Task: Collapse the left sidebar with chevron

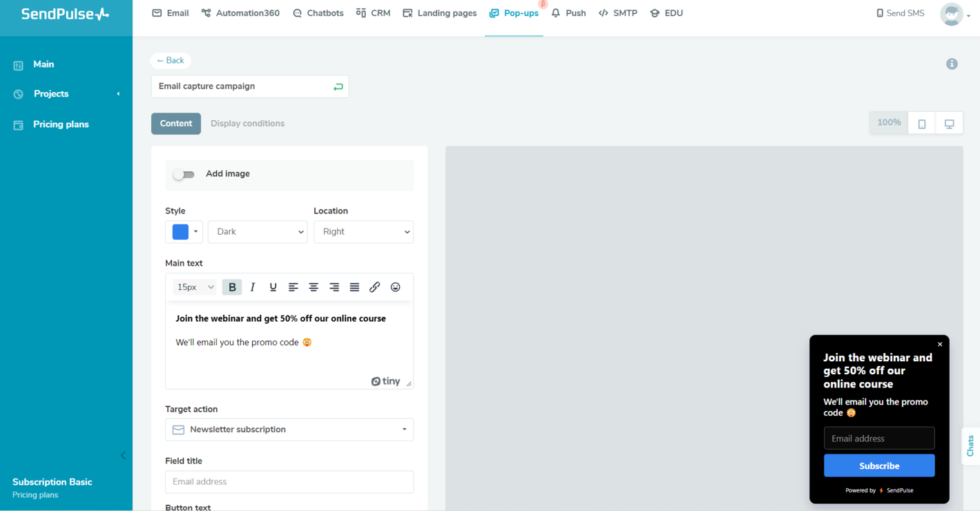Action: 123,455
